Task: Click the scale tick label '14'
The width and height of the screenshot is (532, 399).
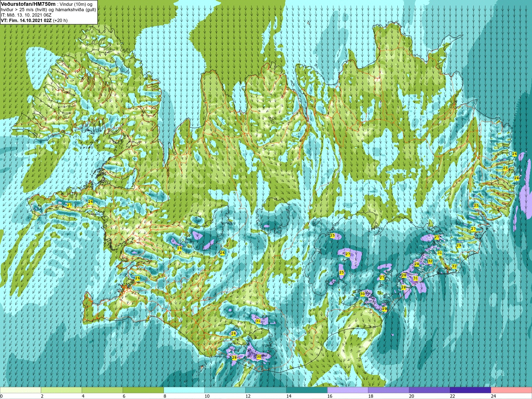Action: pyautogui.click(x=289, y=396)
